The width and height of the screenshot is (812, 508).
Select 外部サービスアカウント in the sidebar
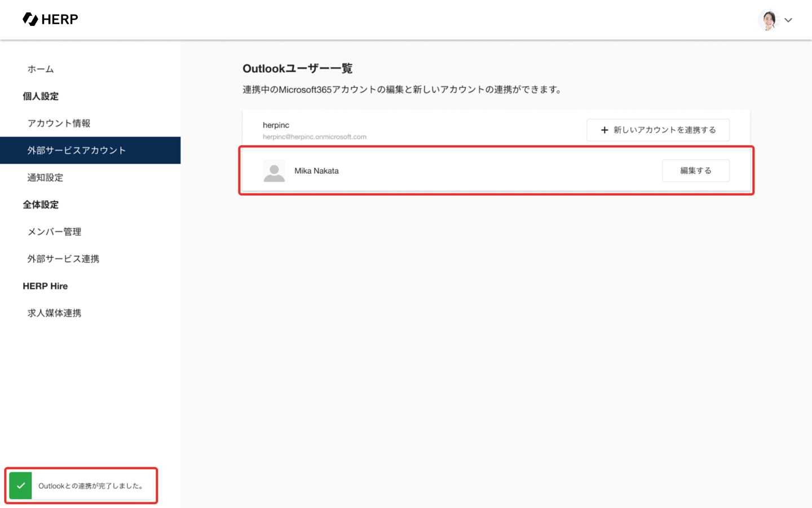(x=90, y=150)
